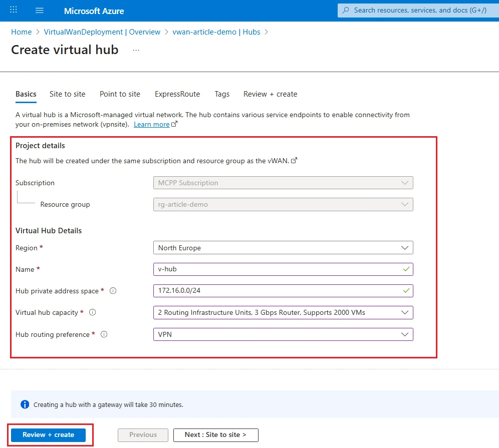Click the Virtual Hub Details heading
This screenshot has width=499, height=448.
tap(49, 231)
